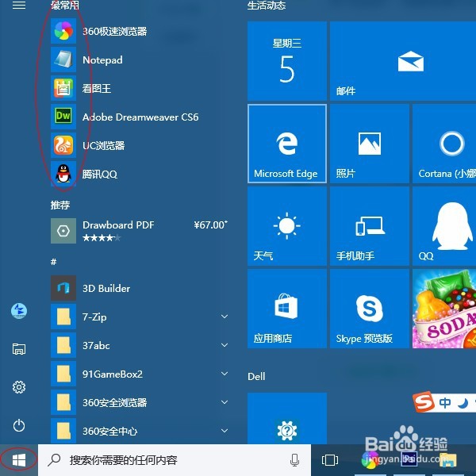Open the user account avatar
The width and height of the screenshot is (476, 476).
tap(19, 311)
